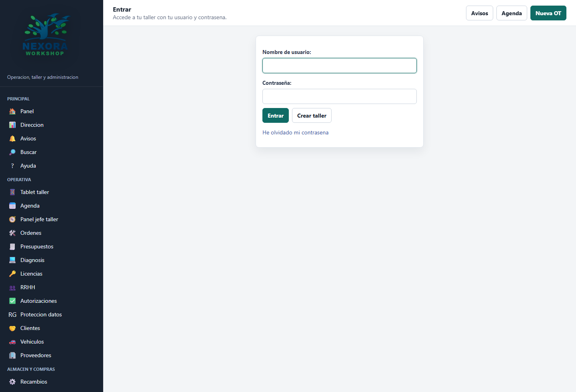This screenshot has width=576, height=392.
Task: Go to Ordenes section
Action: click(51, 233)
